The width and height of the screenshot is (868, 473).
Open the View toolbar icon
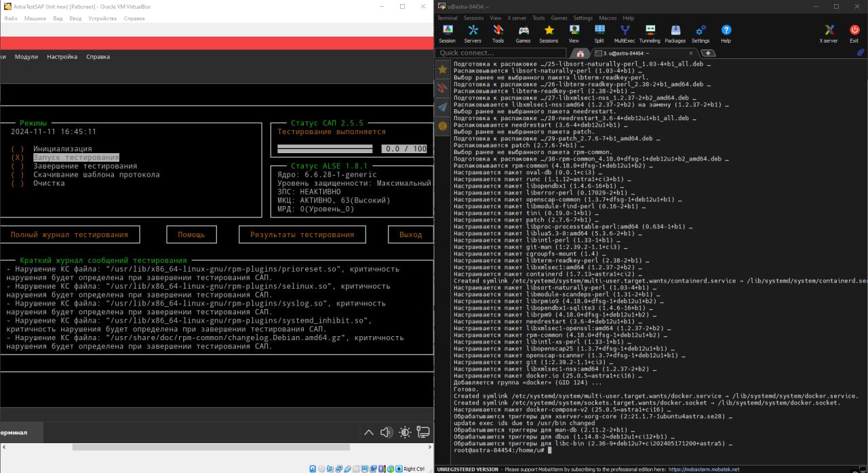click(x=574, y=34)
